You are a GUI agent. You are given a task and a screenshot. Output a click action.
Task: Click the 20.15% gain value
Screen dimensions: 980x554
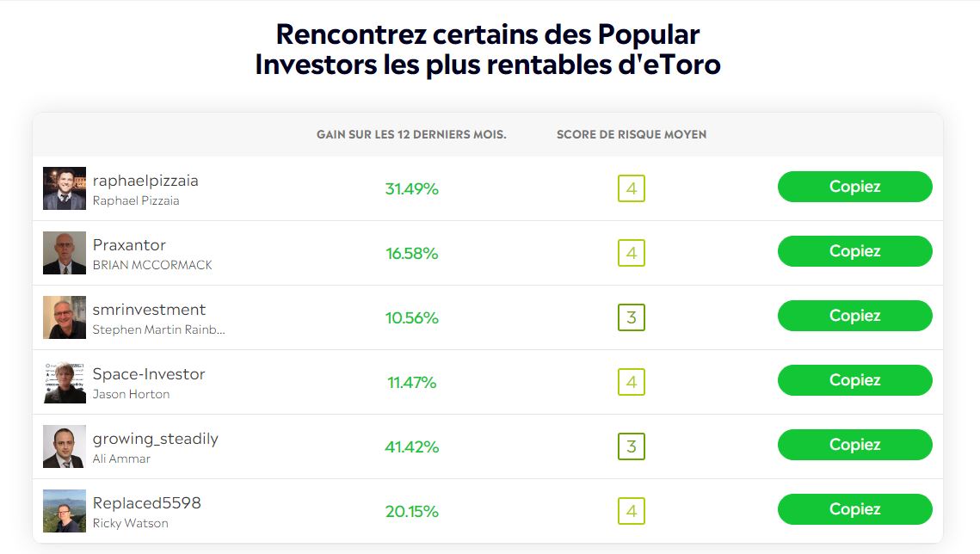pyautogui.click(x=412, y=510)
